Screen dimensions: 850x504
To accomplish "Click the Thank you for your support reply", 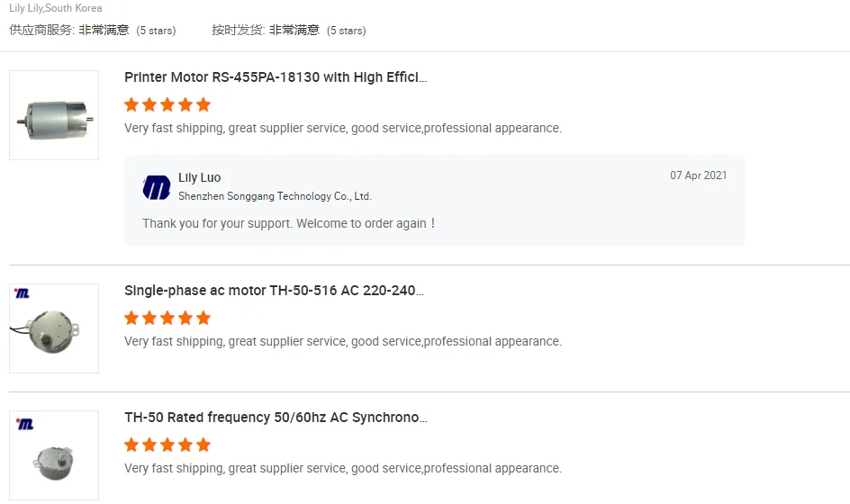I will click(289, 223).
